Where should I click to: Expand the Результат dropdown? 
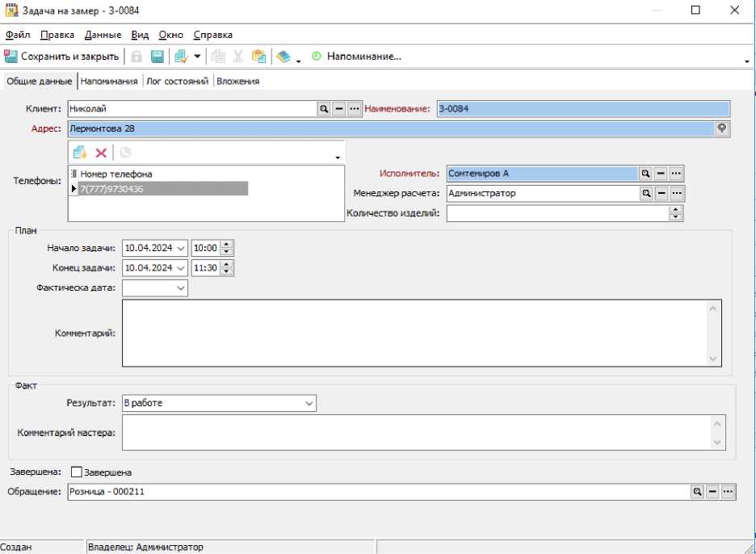point(309,403)
